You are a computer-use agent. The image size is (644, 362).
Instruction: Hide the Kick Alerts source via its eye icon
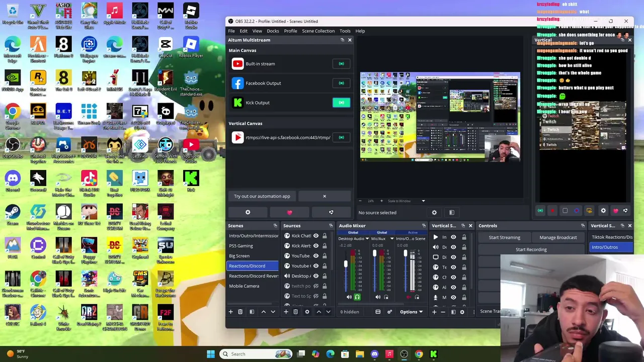pos(316,246)
